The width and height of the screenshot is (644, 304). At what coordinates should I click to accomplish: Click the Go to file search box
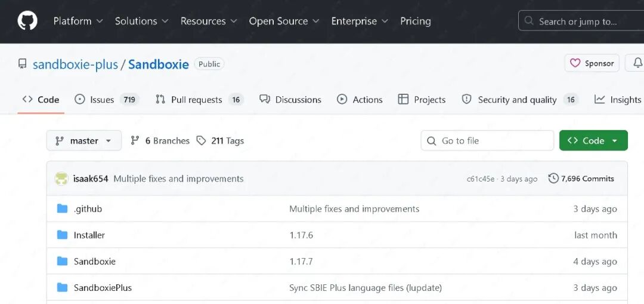487,141
